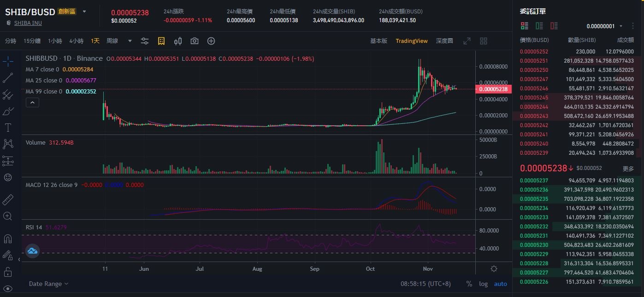Click the Volume indicator label
Image resolution: width=644 pixels, height=297 pixels.
click(35, 143)
